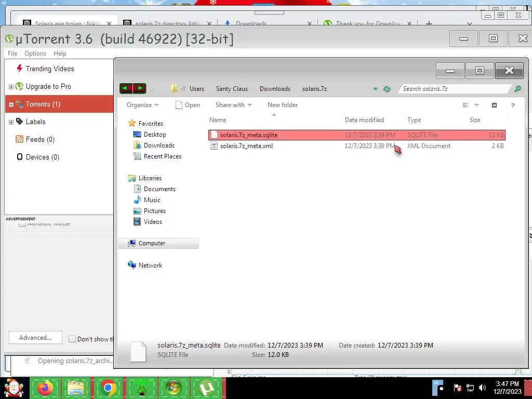
Task: Open the Pictures library
Action: [x=155, y=210]
